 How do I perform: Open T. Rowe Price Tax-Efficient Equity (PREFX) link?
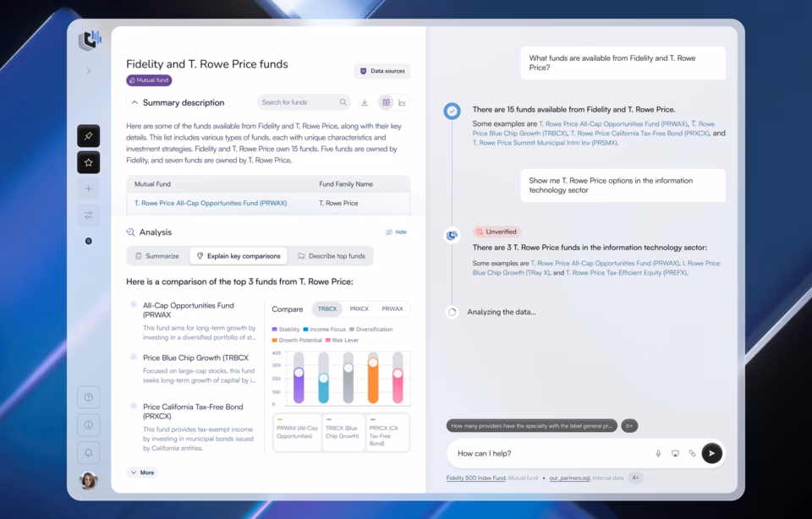626,273
